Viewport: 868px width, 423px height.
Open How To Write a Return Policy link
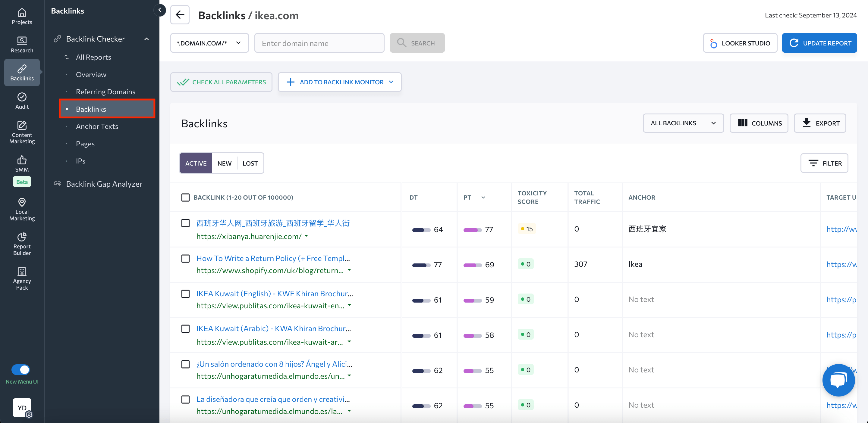click(273, 258)
